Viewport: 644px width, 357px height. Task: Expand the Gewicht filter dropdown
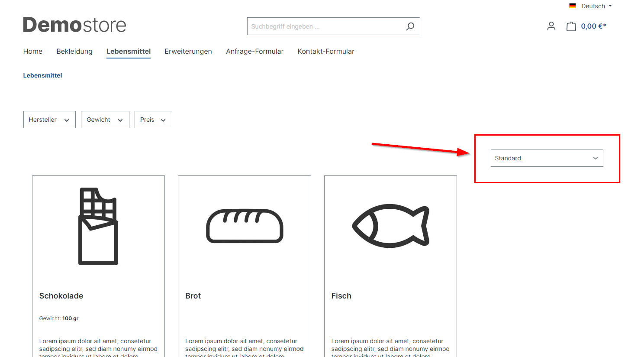coord(105,120)
